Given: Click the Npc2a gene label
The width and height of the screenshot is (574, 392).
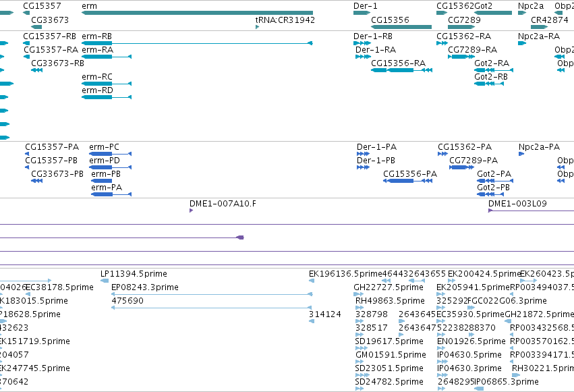Looking at the screenshot, I should [x=531, y=6].
